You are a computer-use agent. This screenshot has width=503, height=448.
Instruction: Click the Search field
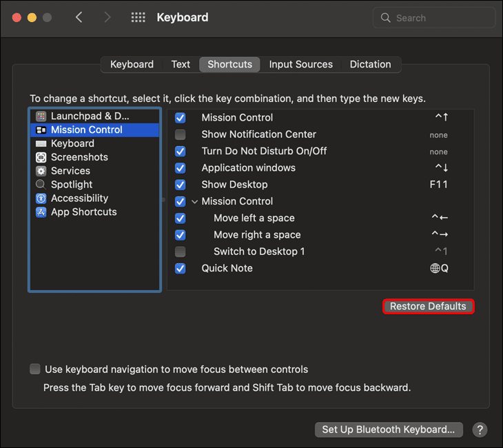click(x=434, y=18)
